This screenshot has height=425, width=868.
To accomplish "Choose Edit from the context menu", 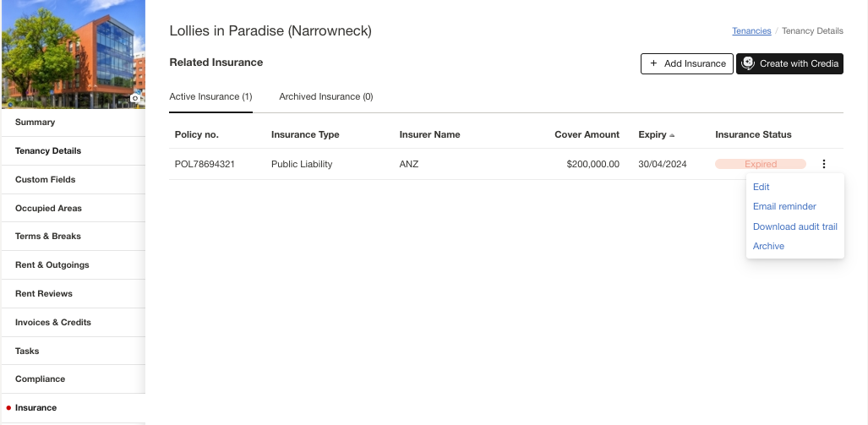I will click(x=761, y=187).
